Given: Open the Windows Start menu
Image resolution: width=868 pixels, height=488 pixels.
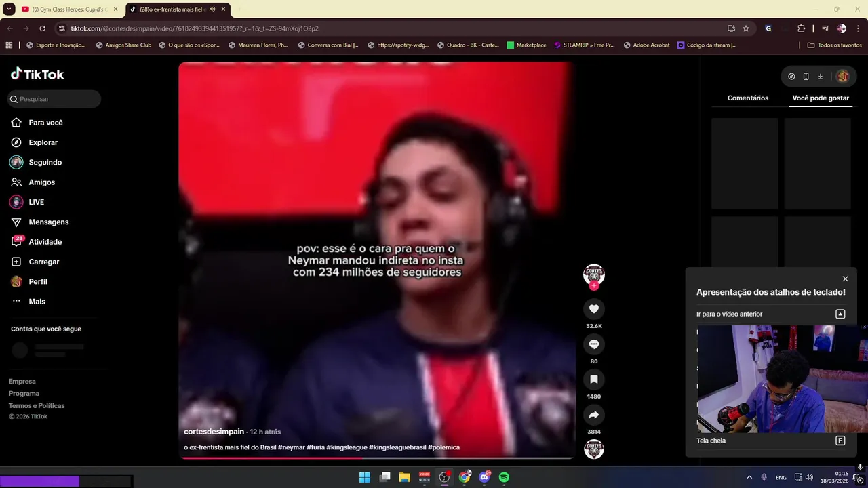Looking at the screenshot, I should click(365, 477).
